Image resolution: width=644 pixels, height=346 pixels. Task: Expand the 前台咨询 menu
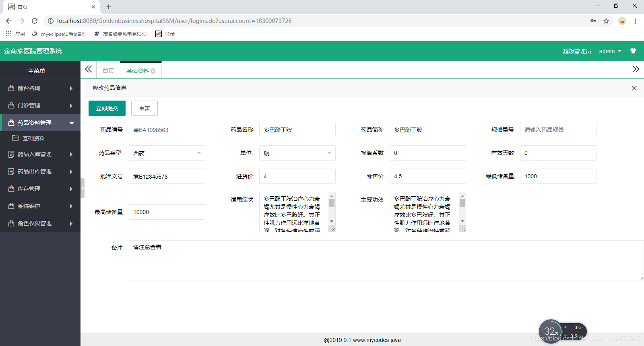click(40, 88)
